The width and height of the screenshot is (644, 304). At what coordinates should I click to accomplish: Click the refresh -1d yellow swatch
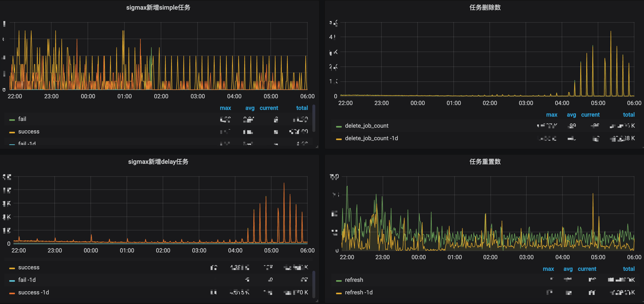pyautogui.click(x=339, y=293)
